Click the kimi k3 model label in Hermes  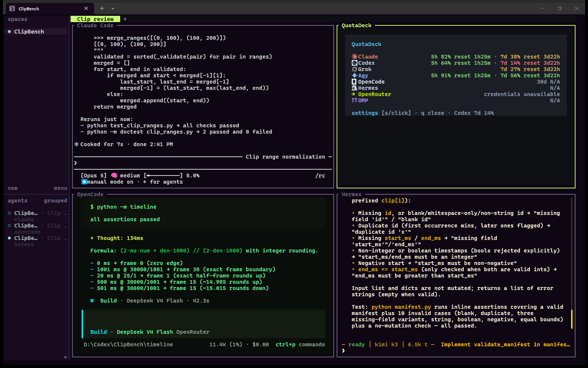click(386, 344)
